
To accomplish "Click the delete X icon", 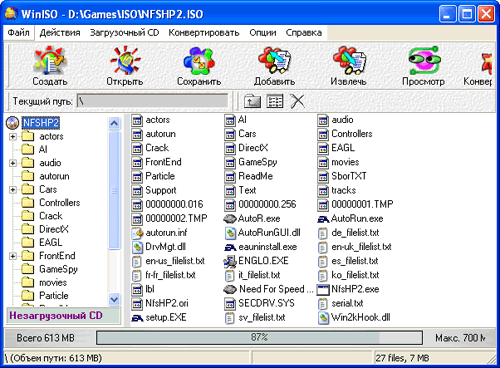I will pos(297,101).
